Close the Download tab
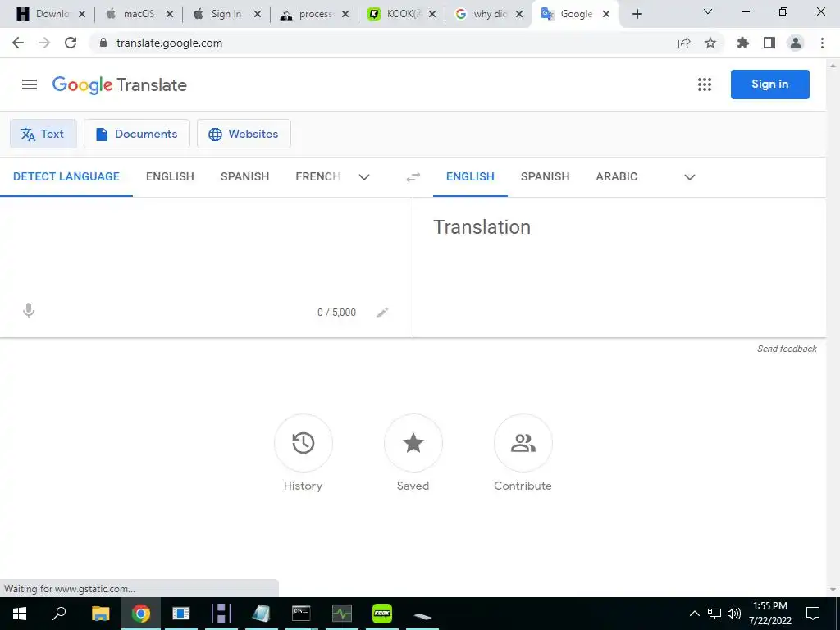This screenshot has width=840, height=630. point(82,15)
